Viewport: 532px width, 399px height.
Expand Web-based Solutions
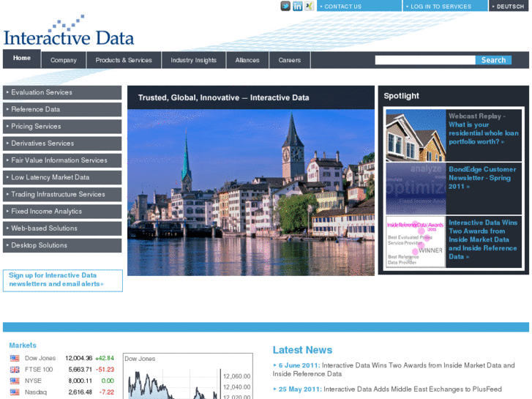click(62, 228)
